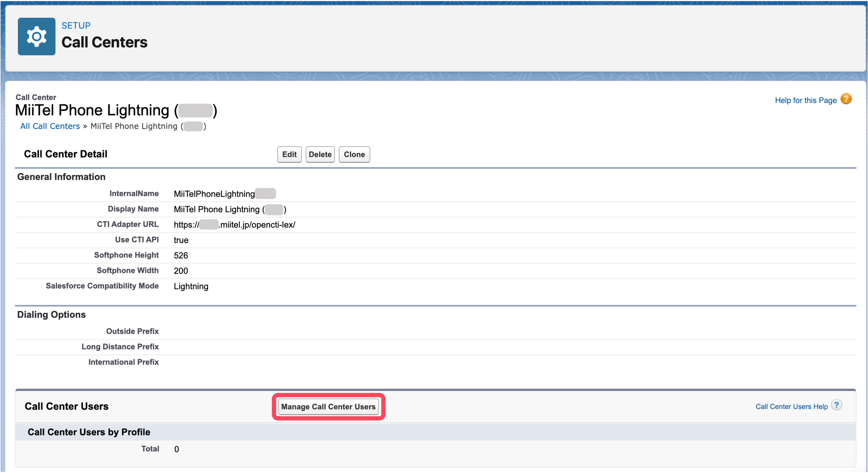Viewport: 868px width, 473px height.
Task: Click the Softphone Height label
Action: point(126,255)
